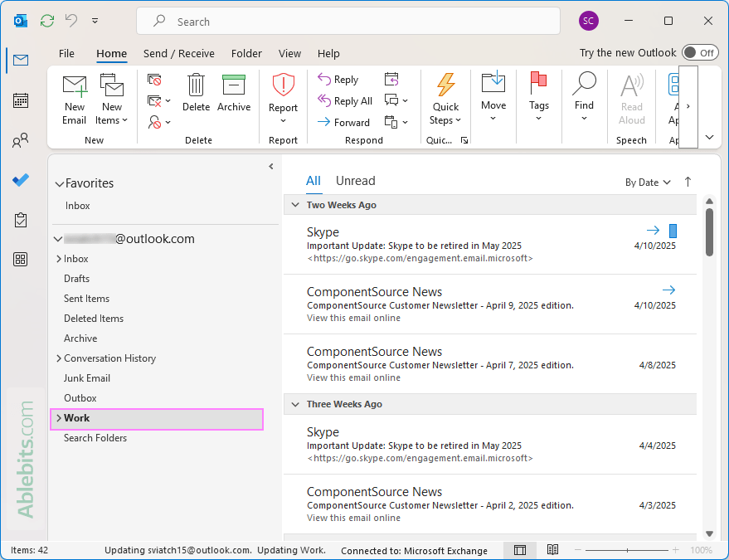Minimize the folder pane arrow
The height and width of the screenshot is (560, 729).
[x=271, y=167]
